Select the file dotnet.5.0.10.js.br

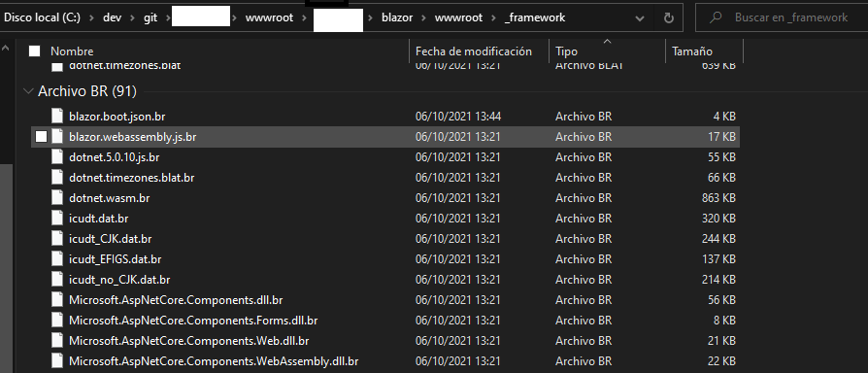click(x=114, y=157)
